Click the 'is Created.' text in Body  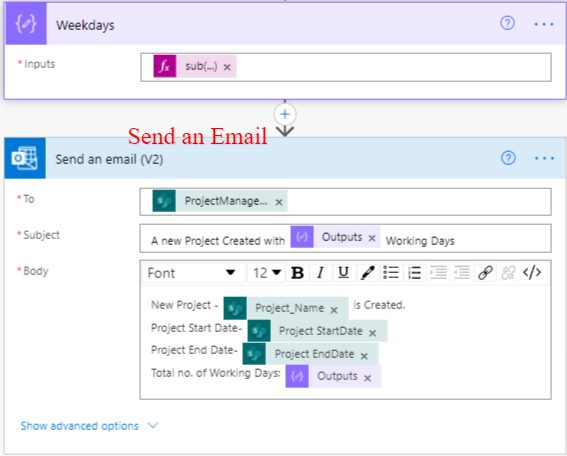[379, 305]
